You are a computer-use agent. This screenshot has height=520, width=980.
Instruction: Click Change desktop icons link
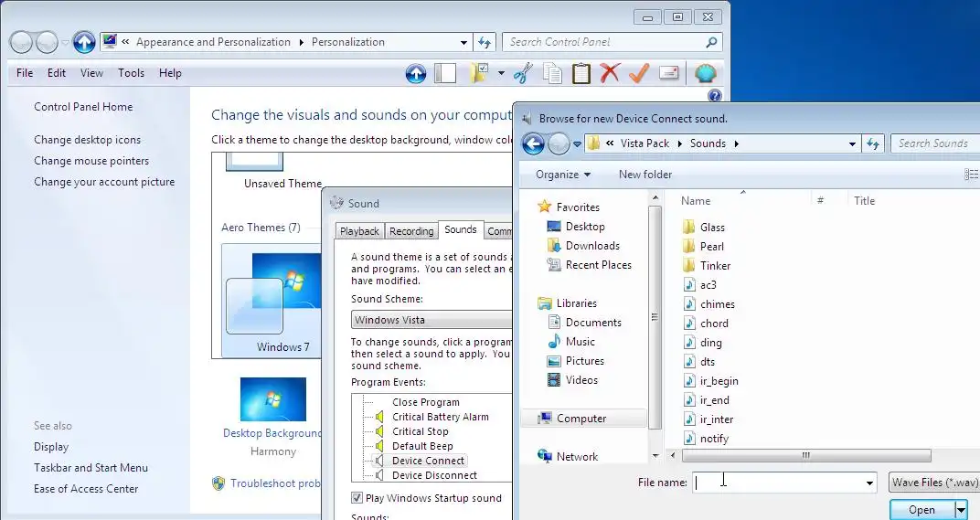tap(88, 140)
